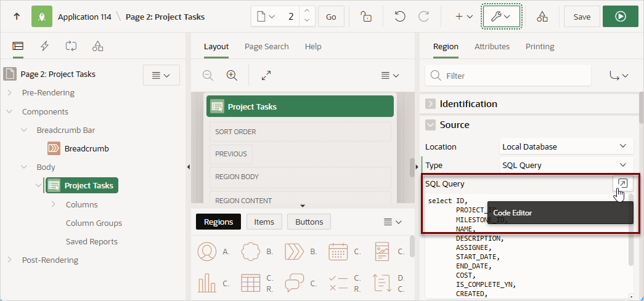
Task: Run the page with the play button
Action: [621, 17]
